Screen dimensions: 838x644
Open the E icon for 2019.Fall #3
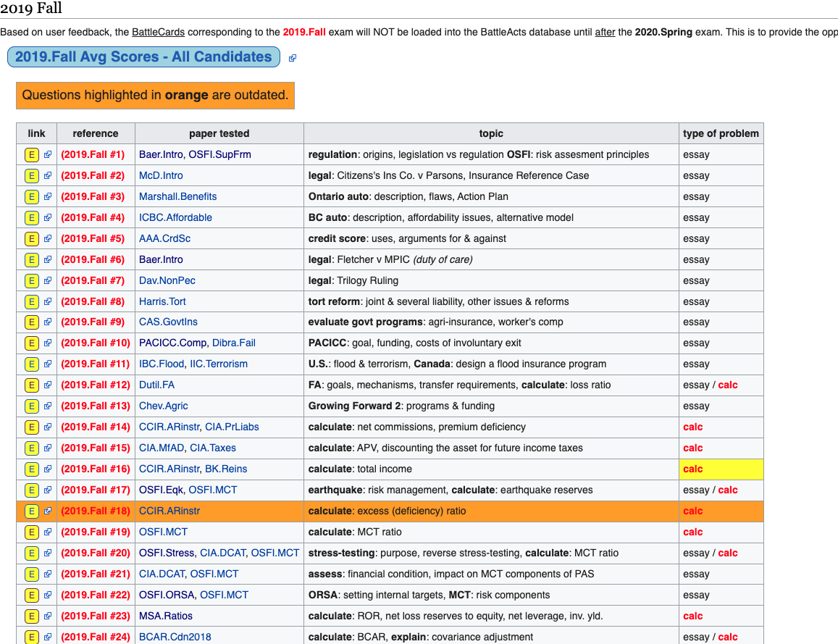click(32, 196)
